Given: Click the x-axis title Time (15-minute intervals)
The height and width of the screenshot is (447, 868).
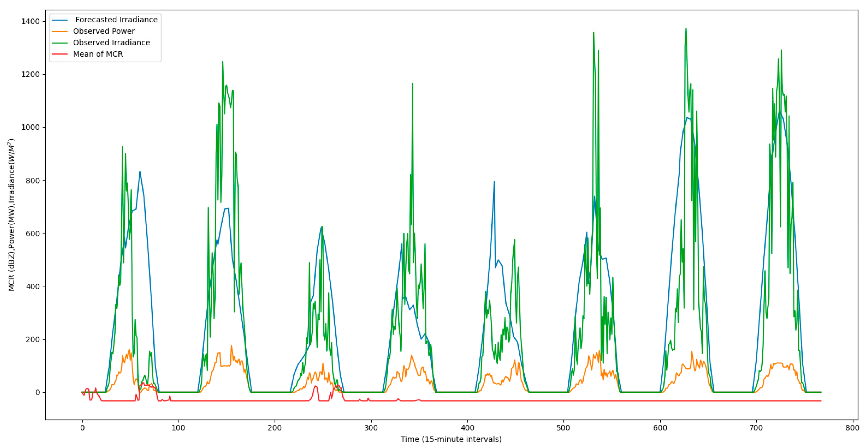Looking at the screenshot, I should click(x=451, y=439).
